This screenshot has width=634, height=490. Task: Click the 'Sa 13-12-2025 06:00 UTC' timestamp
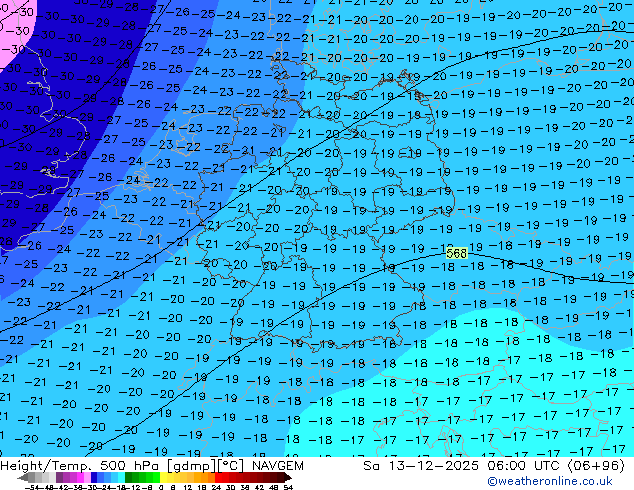click(463, 466)
